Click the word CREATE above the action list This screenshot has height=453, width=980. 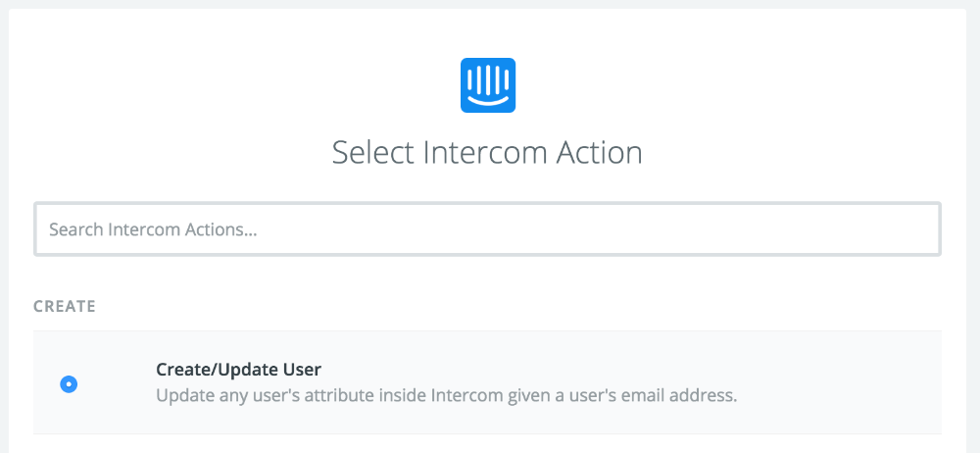point(65,306)
